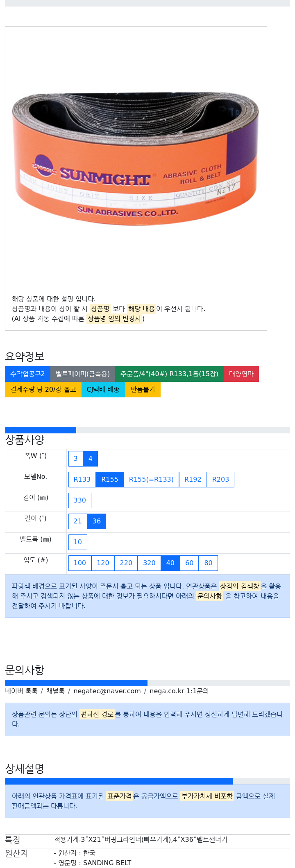Choose width option 3
Screen dimensions: 295x868
pyautogui.click(x=75, y=459)
